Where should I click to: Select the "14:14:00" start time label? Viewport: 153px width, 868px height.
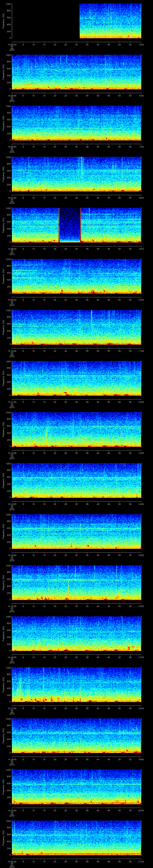tap(12, 555)
